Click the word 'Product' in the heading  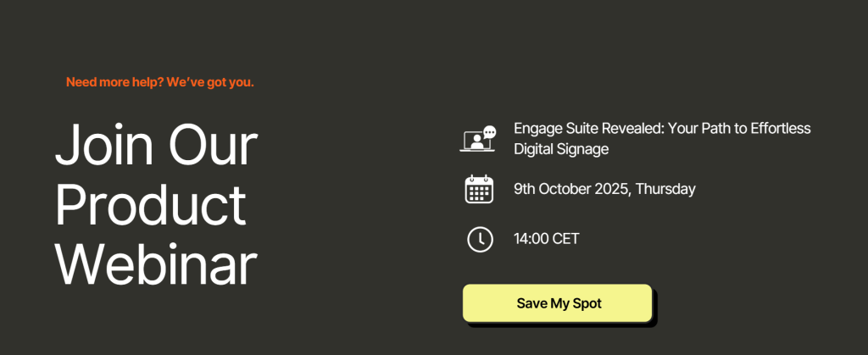151,204
